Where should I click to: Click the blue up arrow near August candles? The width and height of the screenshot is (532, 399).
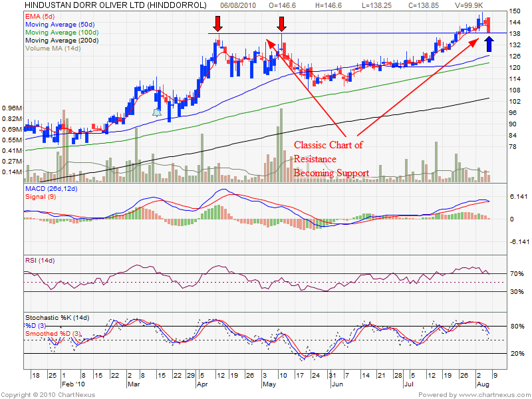pyautogui.click(x=489, y=44)
